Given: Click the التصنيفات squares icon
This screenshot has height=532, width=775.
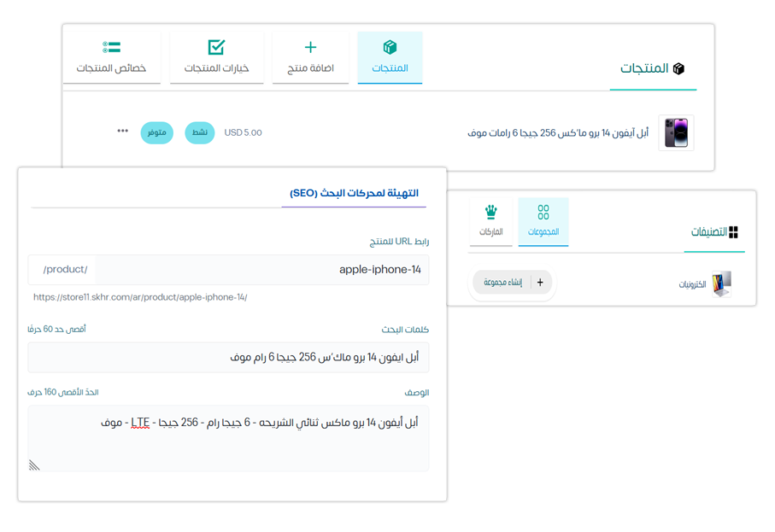Looking at the screenshot, I should pyautogui.click(x=733, y=232).
